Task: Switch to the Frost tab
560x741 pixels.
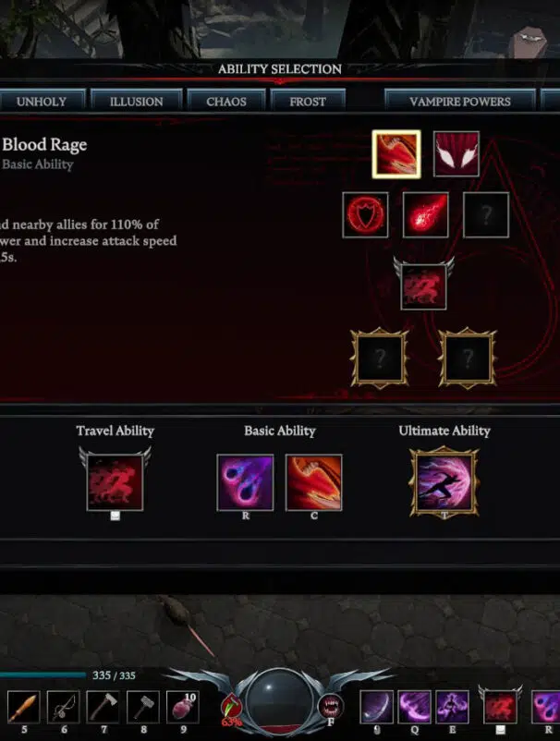Action: pos(308,101)
